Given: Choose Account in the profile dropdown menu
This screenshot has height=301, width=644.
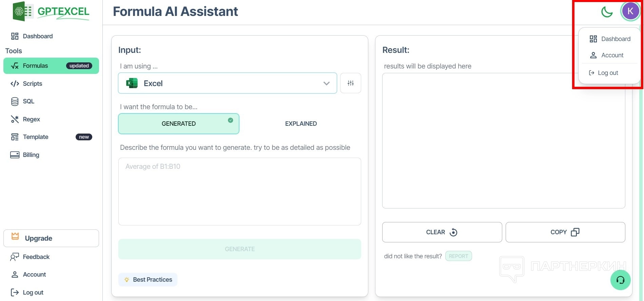Looking at the screenshot, I should click(612, 55).
